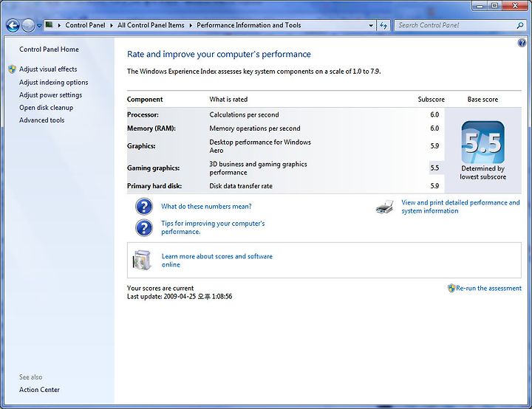Open Help via blue question icon
The width and height of the screenshot is (532, 409).
[522, 43]
